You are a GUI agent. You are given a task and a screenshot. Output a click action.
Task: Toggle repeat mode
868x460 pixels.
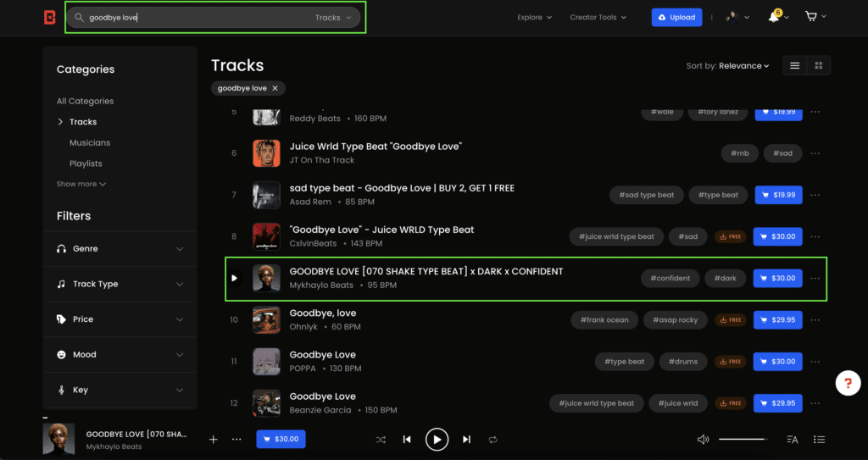[x=492, y=440]
